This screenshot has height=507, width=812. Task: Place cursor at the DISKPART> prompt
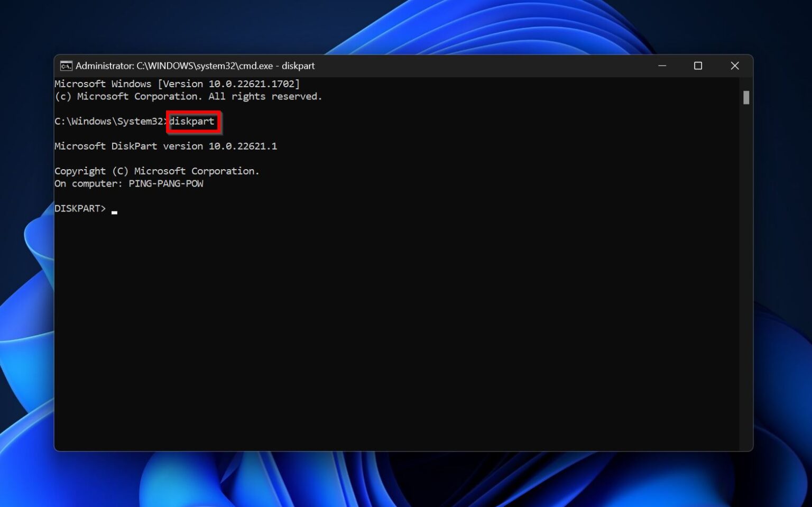click(80, 209)
